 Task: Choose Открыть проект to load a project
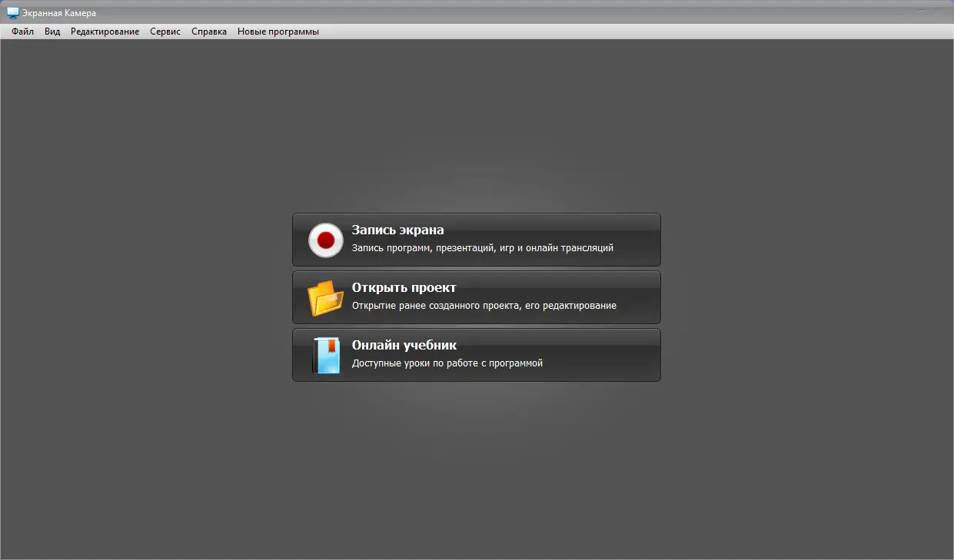coord(477,297)
